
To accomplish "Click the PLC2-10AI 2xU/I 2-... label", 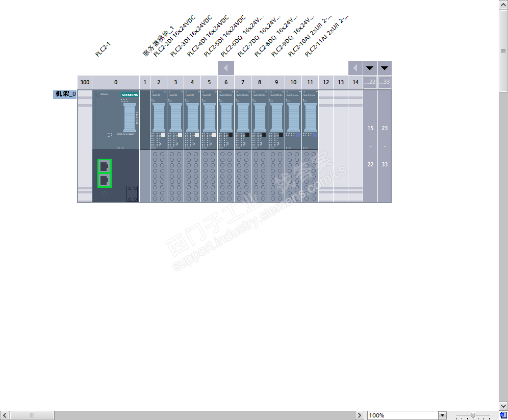I will tap(310, 36).
